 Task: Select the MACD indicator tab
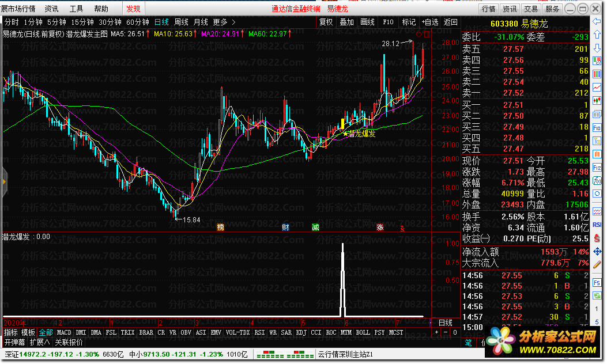click(64, 332)
